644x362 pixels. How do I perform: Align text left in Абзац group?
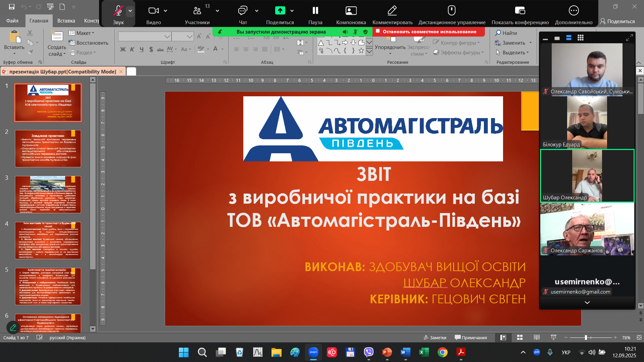click(x=237, y=49)
